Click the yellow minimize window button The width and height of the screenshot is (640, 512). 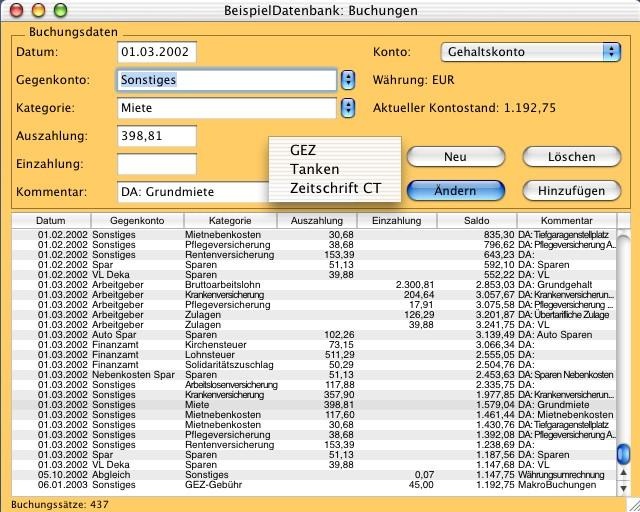[x=38, y=10]
